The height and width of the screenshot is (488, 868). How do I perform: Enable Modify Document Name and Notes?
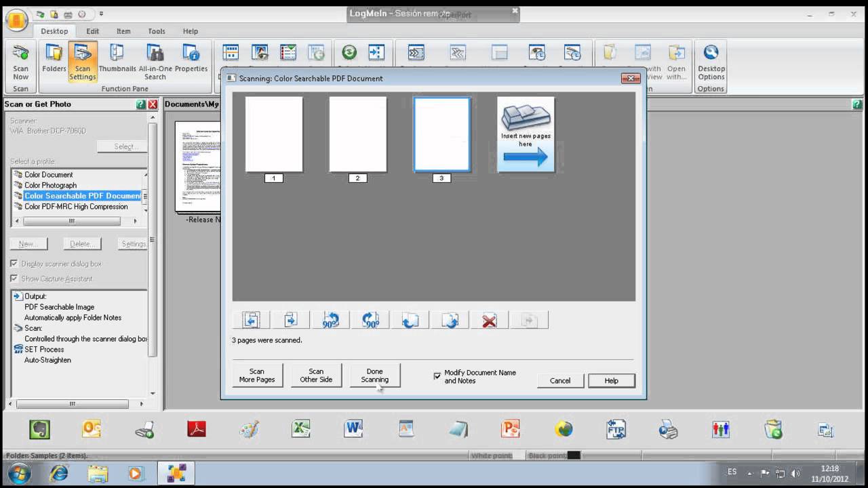437,375
